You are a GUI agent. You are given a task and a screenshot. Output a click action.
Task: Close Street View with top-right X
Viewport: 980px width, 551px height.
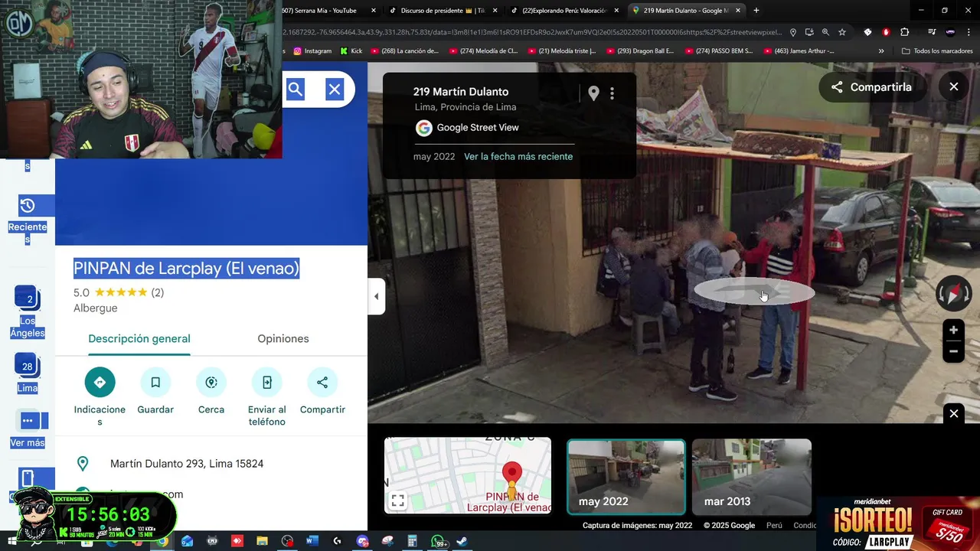click(954, 86)
